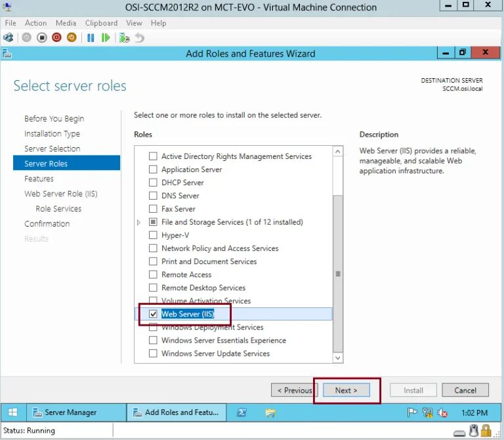
Task: Check Active Directory Rights Management Services
Action: click(x=154, y=156)
